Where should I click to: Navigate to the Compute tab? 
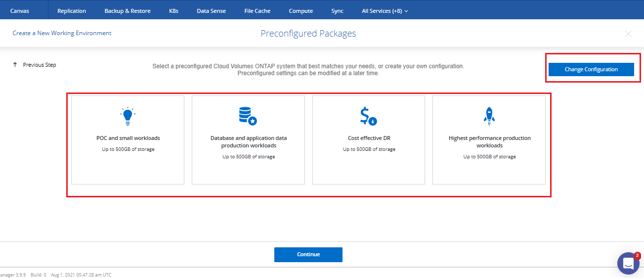click(x=301, y=11)
